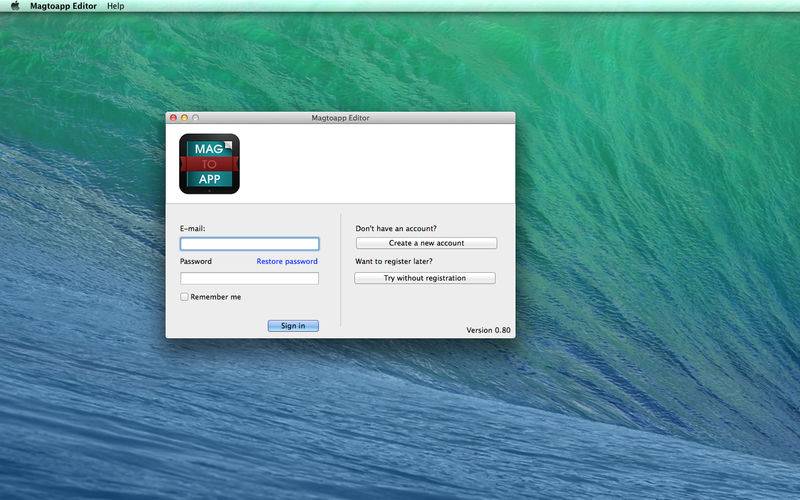Viewport: 800px width, 500px height.
Task: Open the Magtoapp Editor menu
Action: tap(63, 6)
